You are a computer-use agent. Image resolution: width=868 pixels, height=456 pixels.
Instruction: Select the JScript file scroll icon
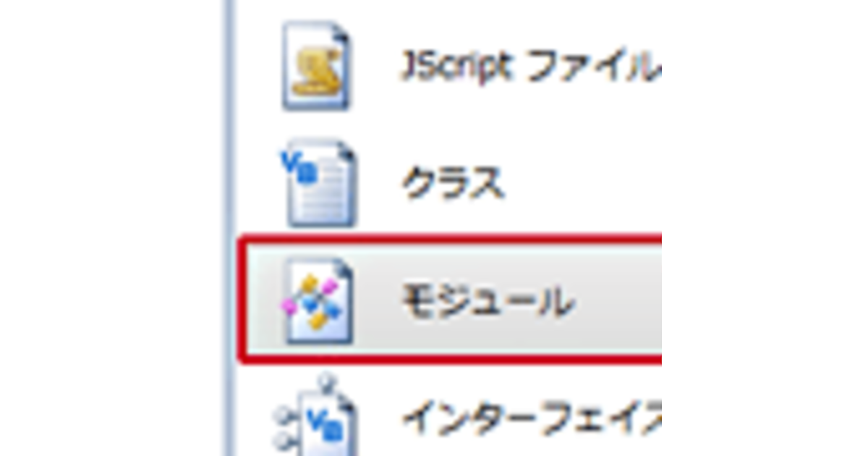[x=315, y=67]
